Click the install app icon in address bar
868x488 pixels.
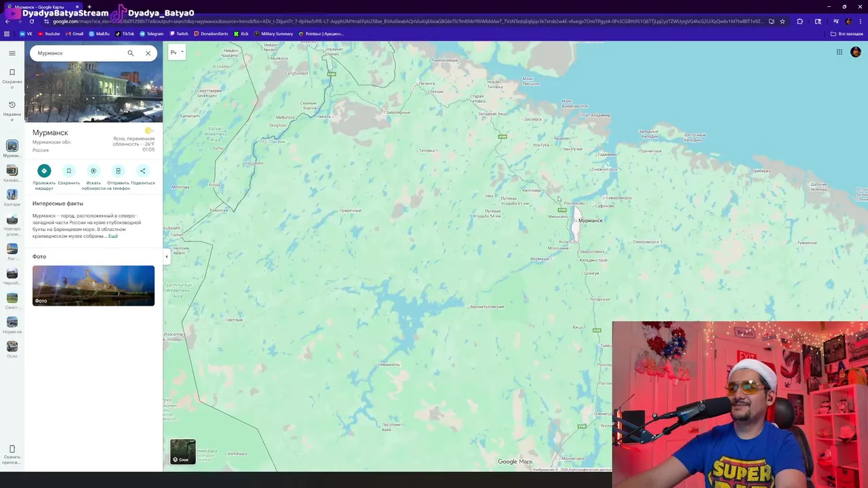pos(771,21)
